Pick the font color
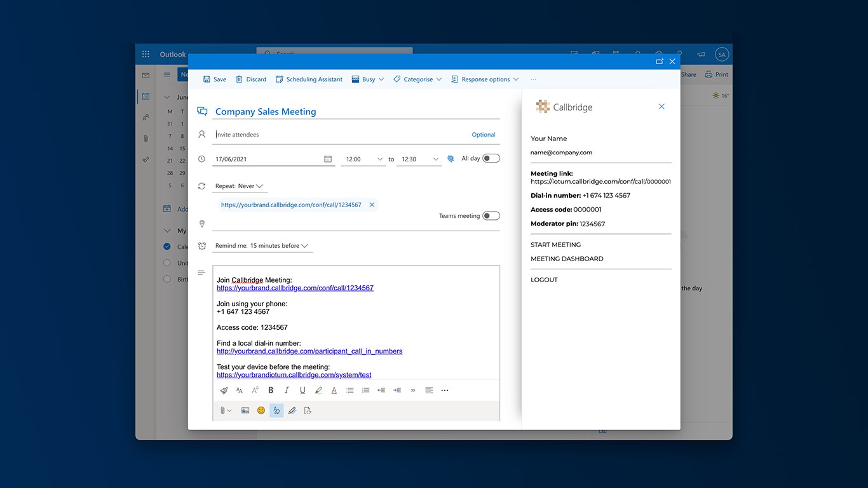The image size is (868, 488). click(334, 390)
